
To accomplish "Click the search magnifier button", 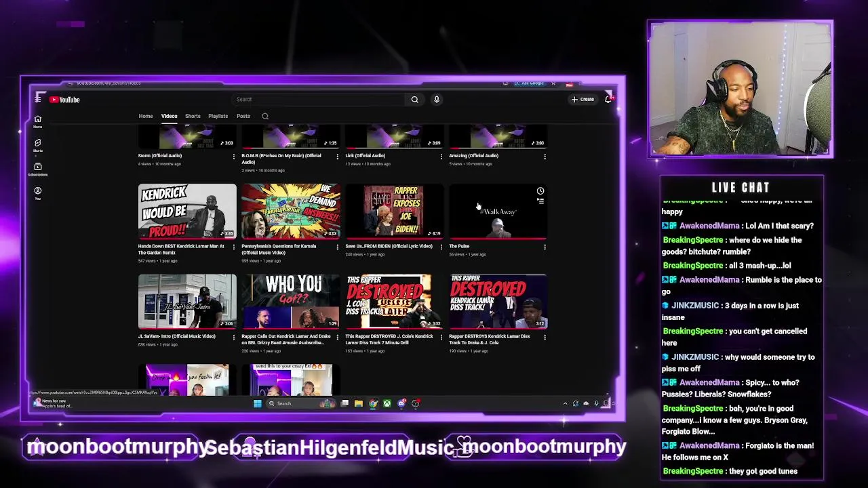I will 414,100.
